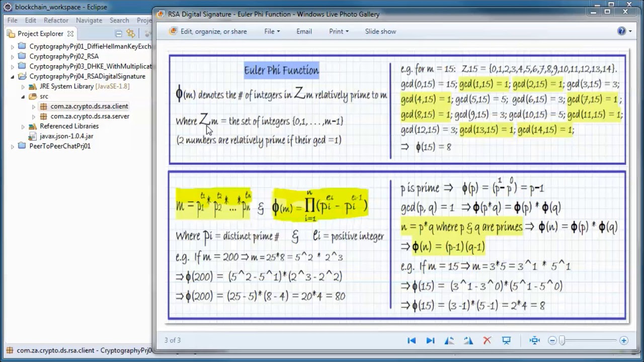The height and width of the screenshot is (362, 644).
Task: Fit the photo to window
Action: [x=534, y=340]
